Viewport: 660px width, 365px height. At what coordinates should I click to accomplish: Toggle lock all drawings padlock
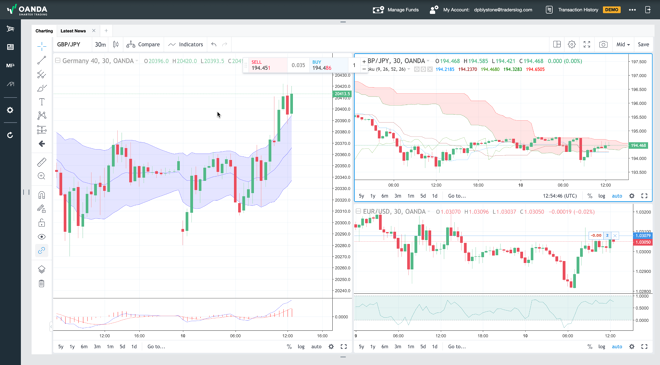point(41,223)
